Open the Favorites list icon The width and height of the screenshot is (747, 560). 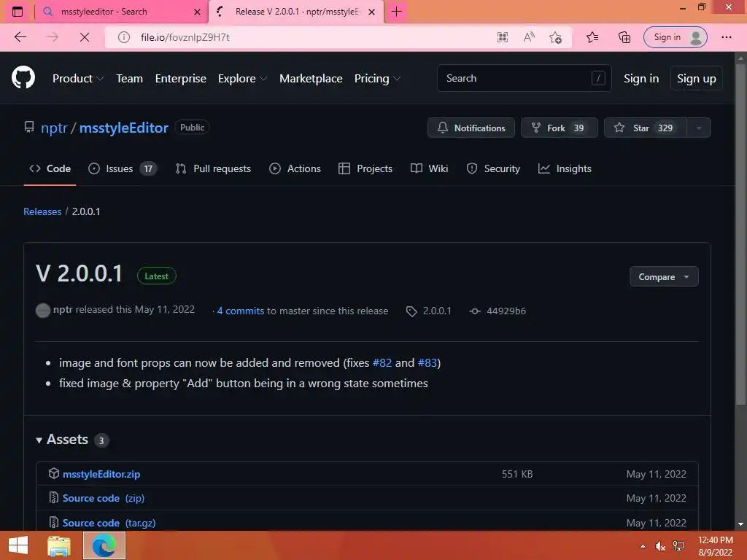pyautogui.click(x=592, y=37)
